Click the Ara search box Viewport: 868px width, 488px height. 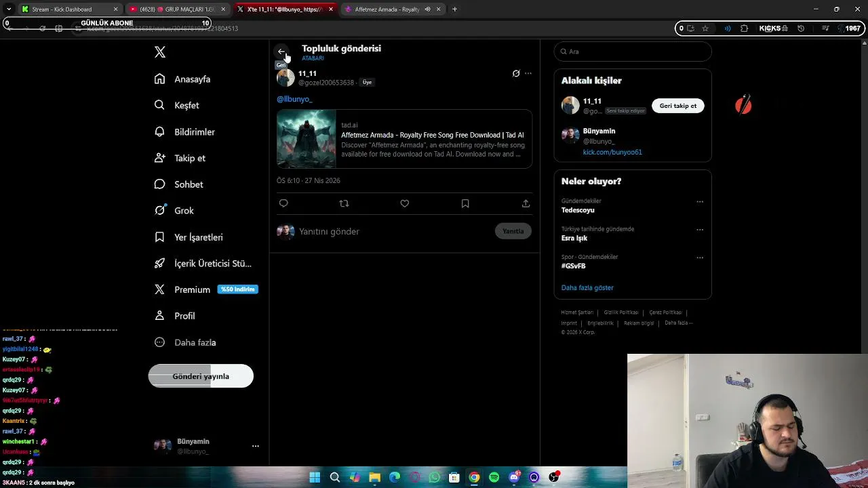point(633,52)
